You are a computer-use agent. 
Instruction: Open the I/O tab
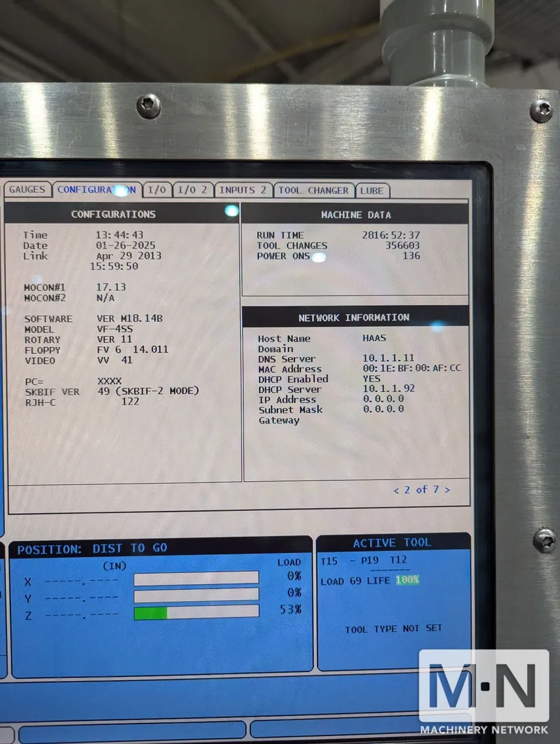pos(157,190)
